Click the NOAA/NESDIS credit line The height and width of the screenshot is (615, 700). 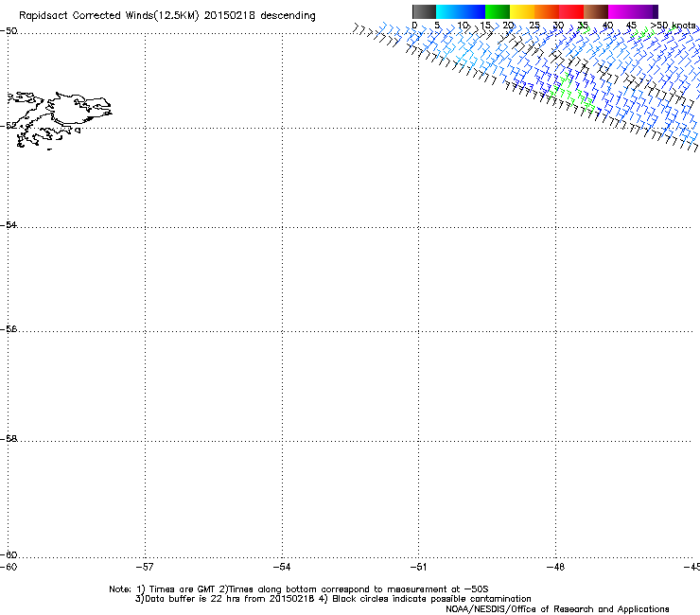557,609
